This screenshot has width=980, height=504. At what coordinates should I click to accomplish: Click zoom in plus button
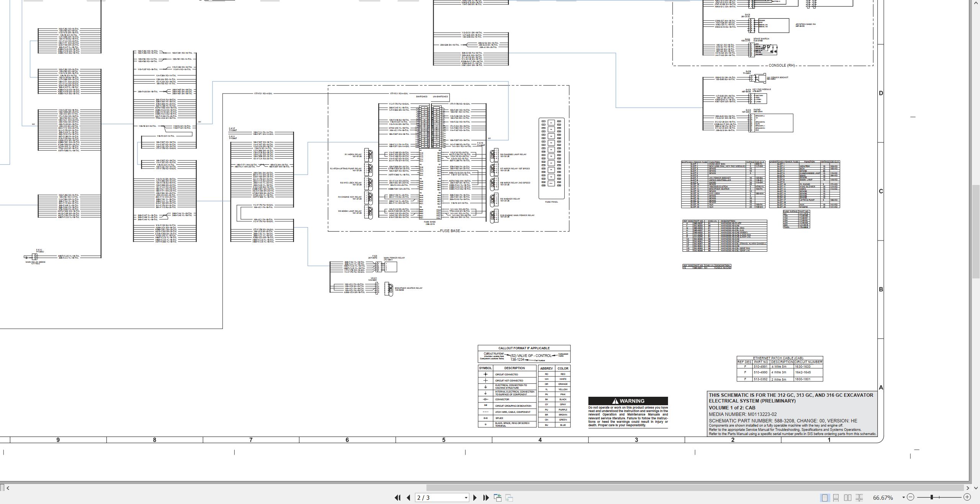click(x=967, y=497)
